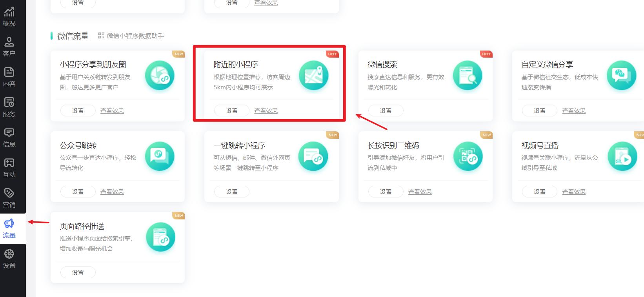Click the 附近的小程序 title
The image size is (644, 297).
point(236,64)
